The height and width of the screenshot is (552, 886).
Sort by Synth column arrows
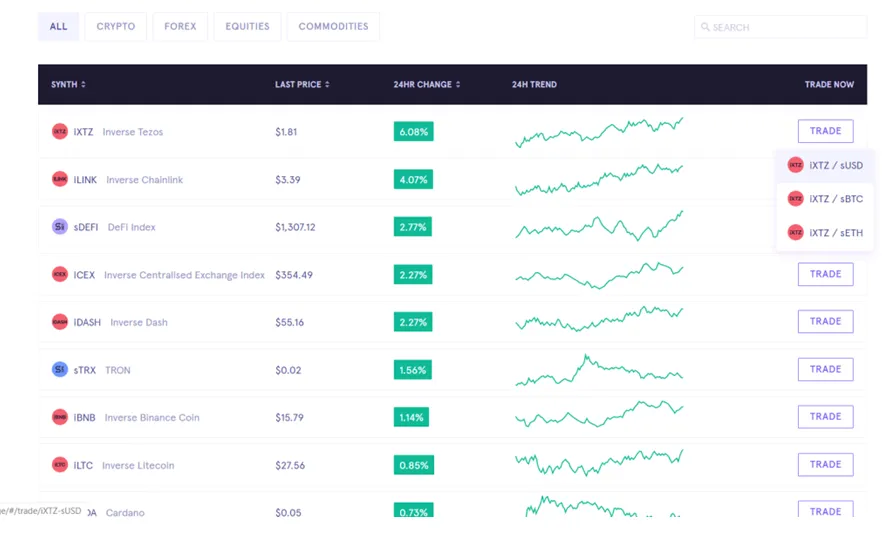click(x=83, y=84)
